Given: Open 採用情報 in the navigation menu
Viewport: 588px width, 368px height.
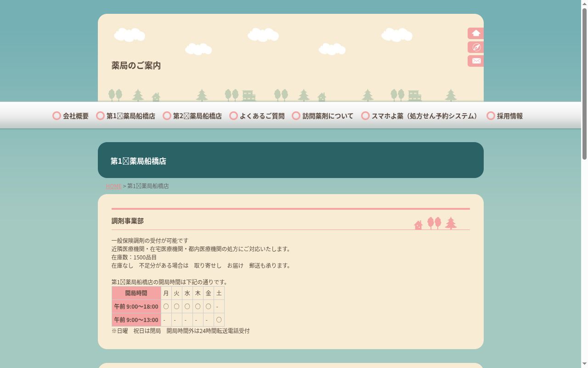Looking at the screenshot, I should pyautogui.click(x=504, y=116).
